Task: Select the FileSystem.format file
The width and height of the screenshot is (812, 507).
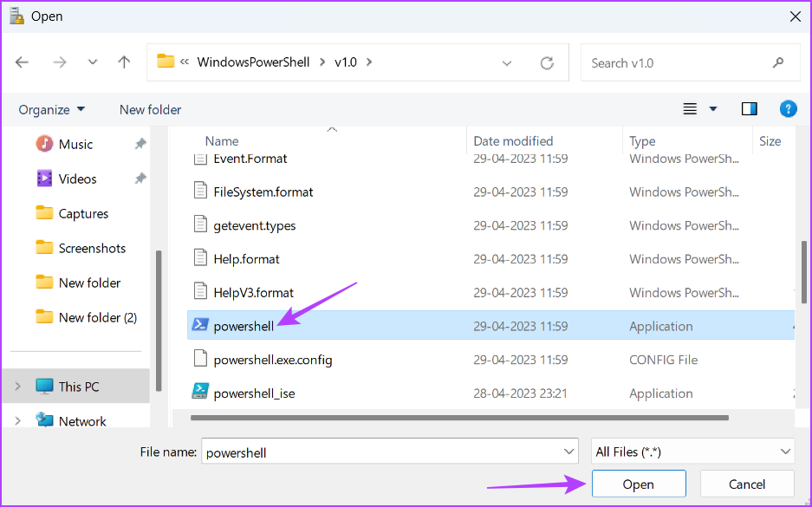Action: pos(263,192)
